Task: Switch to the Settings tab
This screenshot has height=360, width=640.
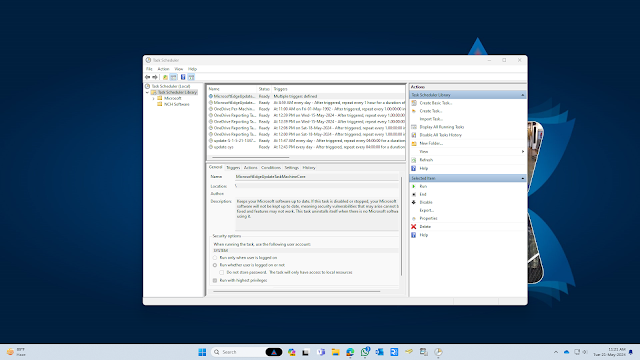Action: [x=291, y=168]
